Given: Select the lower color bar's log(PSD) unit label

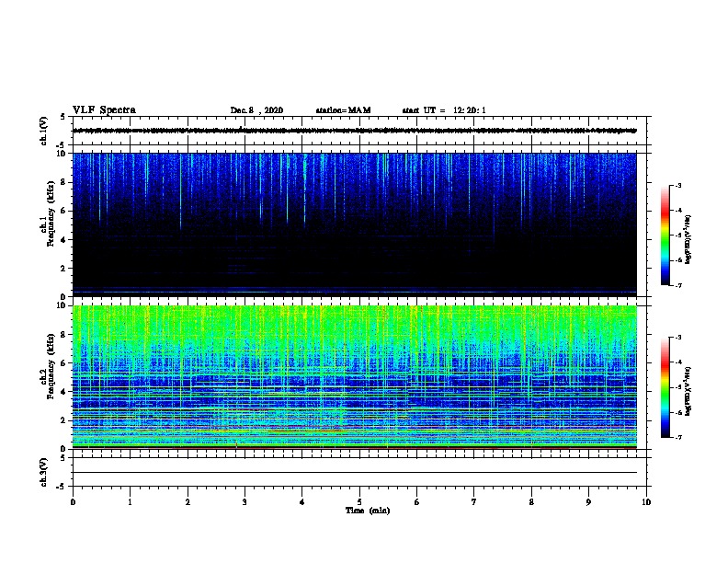Looking at the screenshot, I should (688, 391).
